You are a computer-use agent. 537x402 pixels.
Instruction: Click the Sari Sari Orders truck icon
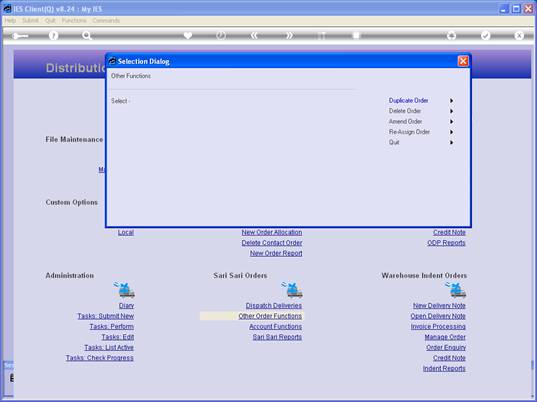292,289
